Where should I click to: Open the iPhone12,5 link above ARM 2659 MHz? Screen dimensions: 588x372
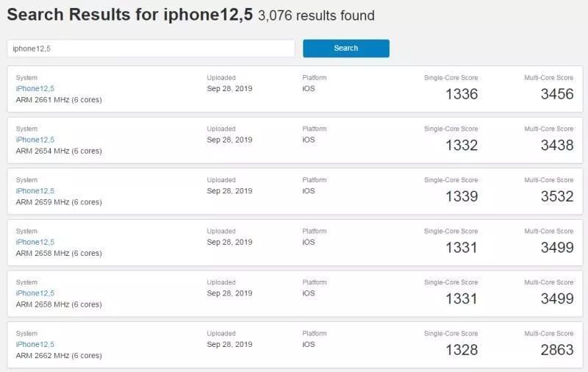coord(35,191)
